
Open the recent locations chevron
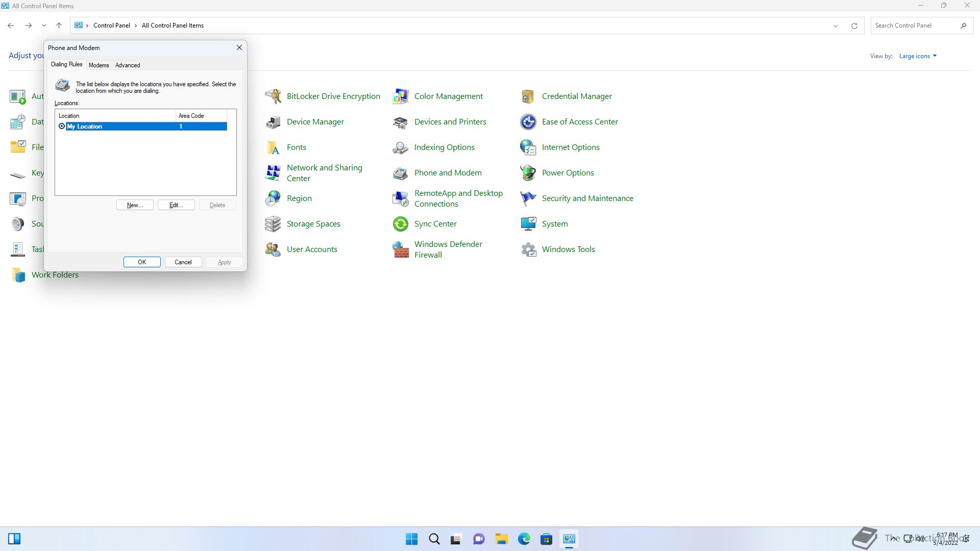44,26
